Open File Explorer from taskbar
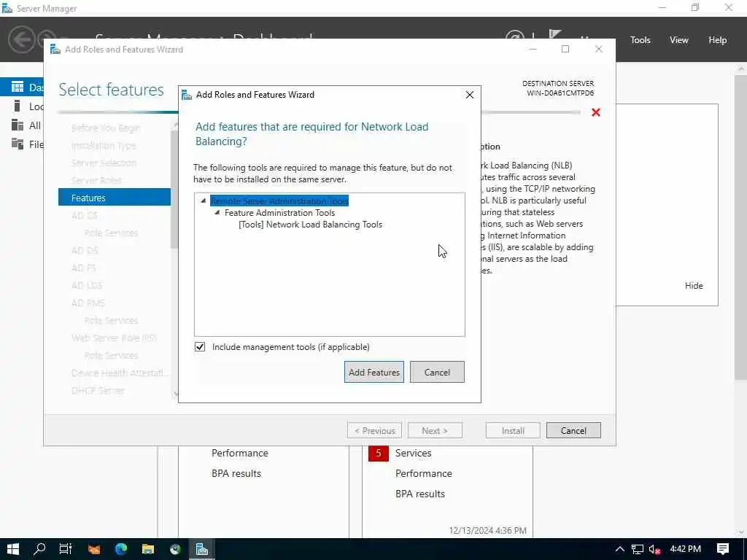The height and width of the screenshot is (560, 747). 148,549
